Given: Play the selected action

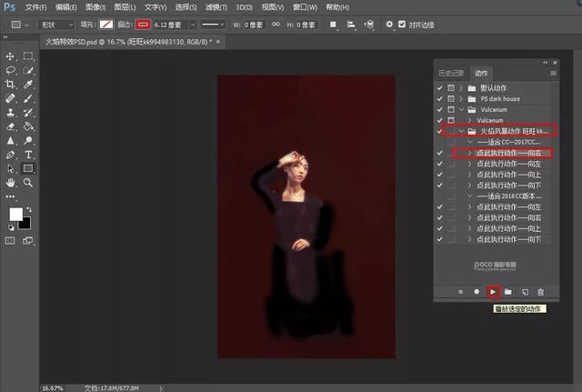Looking at the screenshot, I should click(493, 292).
